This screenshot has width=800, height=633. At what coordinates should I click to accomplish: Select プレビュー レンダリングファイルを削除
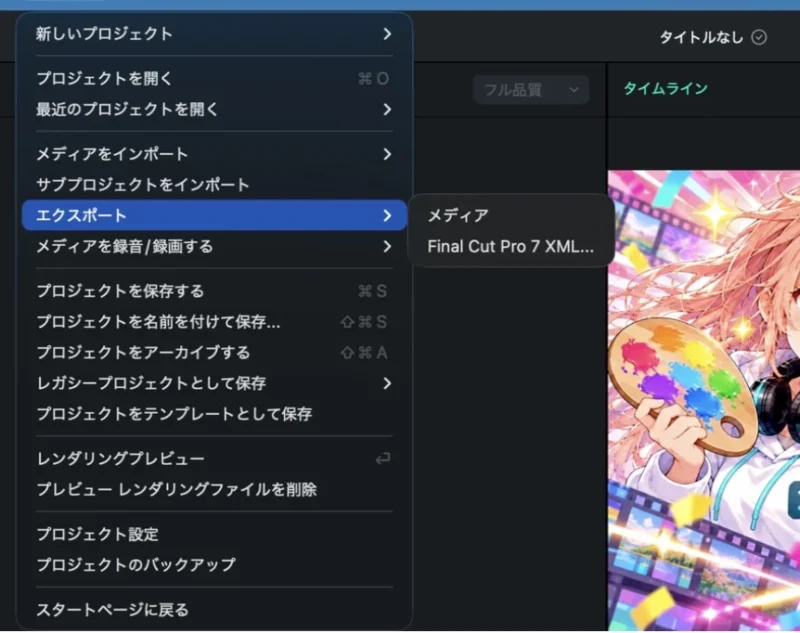tap(214, 489)
